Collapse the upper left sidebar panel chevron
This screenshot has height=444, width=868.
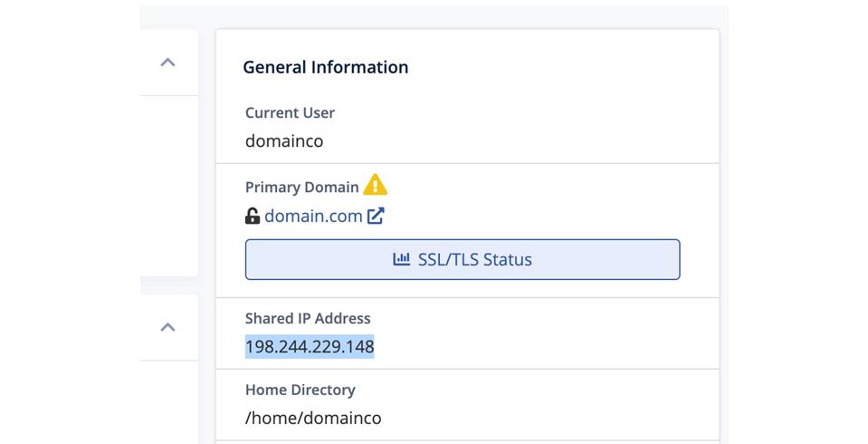coord(167,63)
